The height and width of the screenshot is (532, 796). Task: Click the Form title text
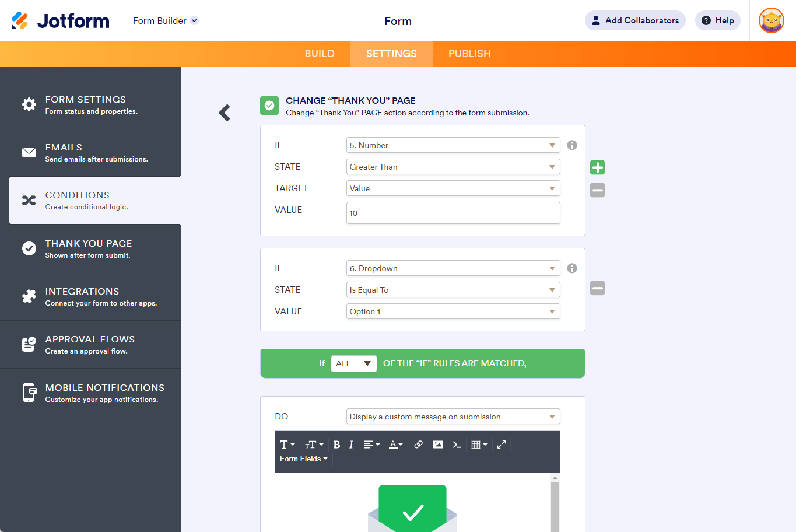click(398, 21)
